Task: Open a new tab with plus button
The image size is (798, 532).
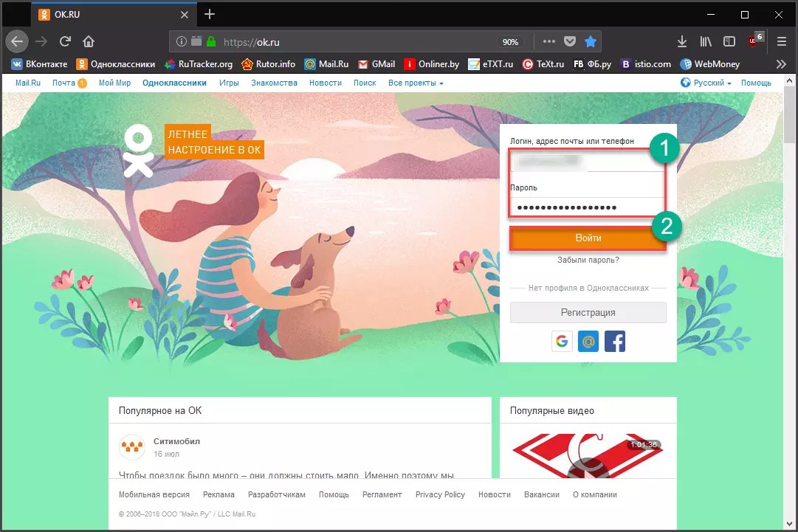Action: coord(209,14)
